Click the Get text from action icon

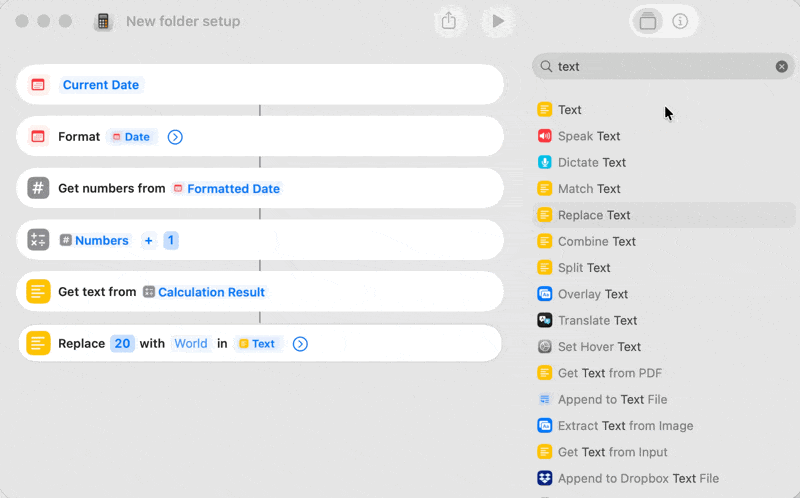[x=38, y=292]
